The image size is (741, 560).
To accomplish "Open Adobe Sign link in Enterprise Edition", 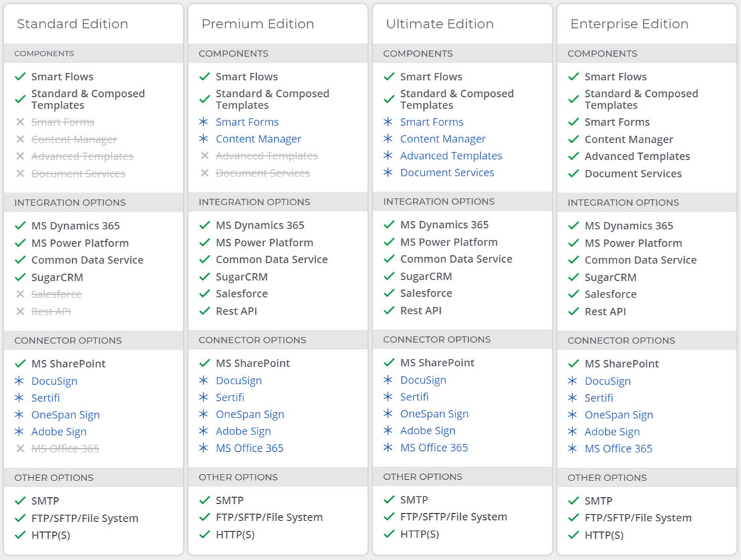I will (x=612, y=432).
